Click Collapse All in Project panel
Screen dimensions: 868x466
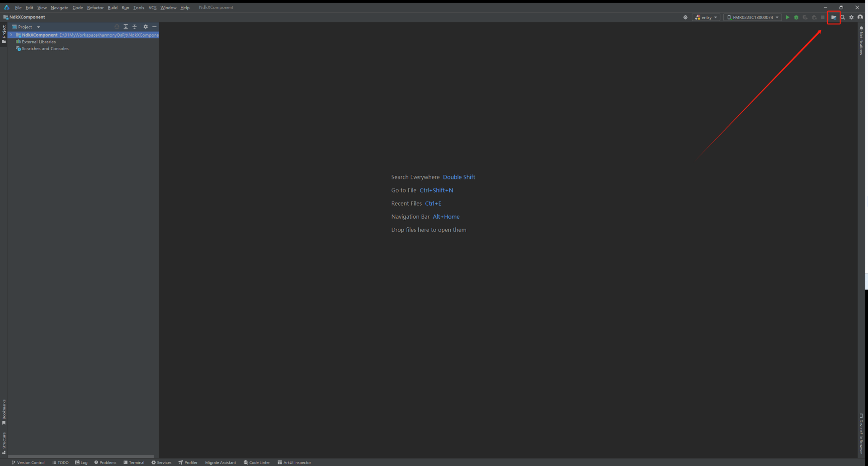134,27
